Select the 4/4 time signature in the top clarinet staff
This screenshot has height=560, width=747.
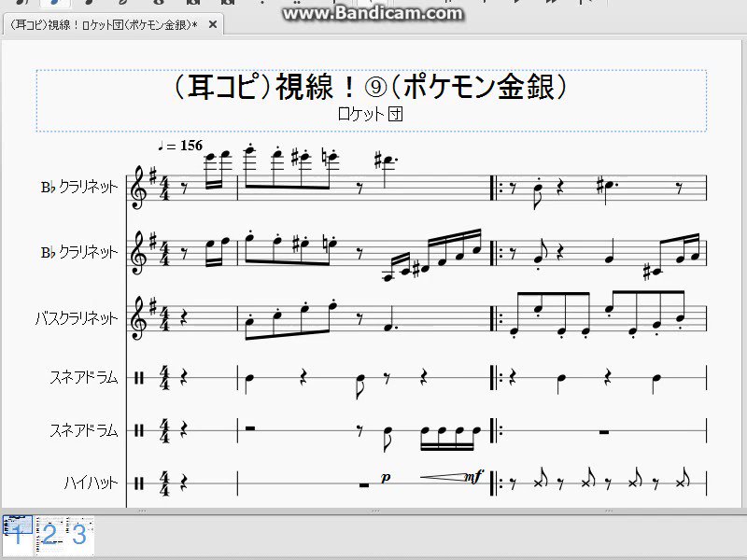[x=165, y=188]
